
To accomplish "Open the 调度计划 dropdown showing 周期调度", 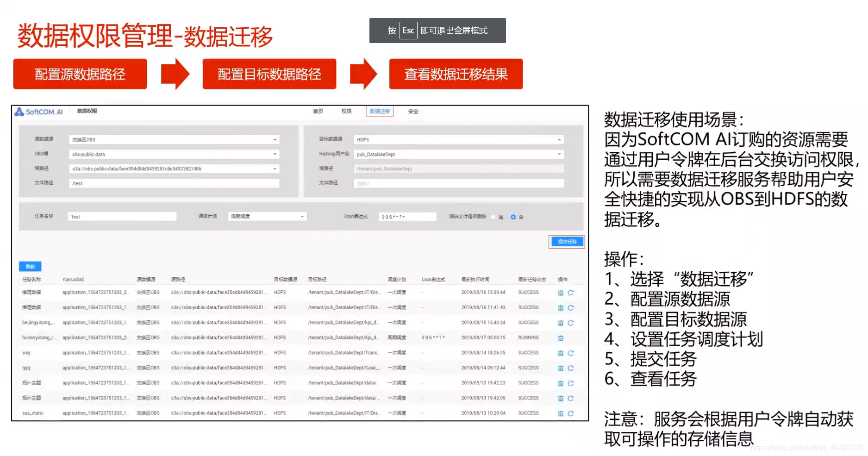I will 267,216.
